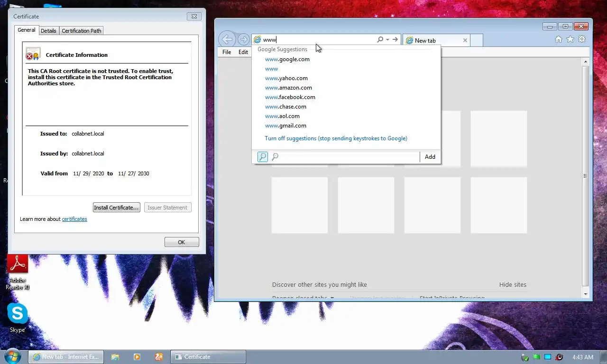Screen dimensions: 607x364
Task: Click the green shield tray icon
Action: pyautogui.click(x=525, y=357)
